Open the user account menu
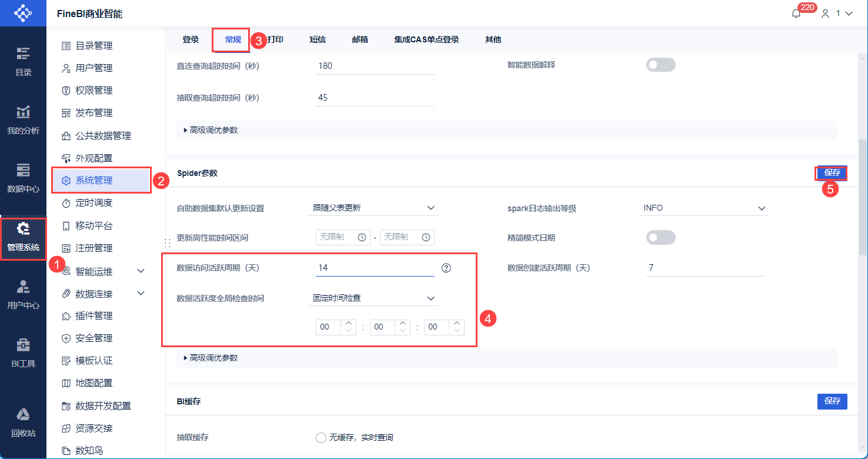The height and width of the screenshot is (459, 868). point(837,14)
